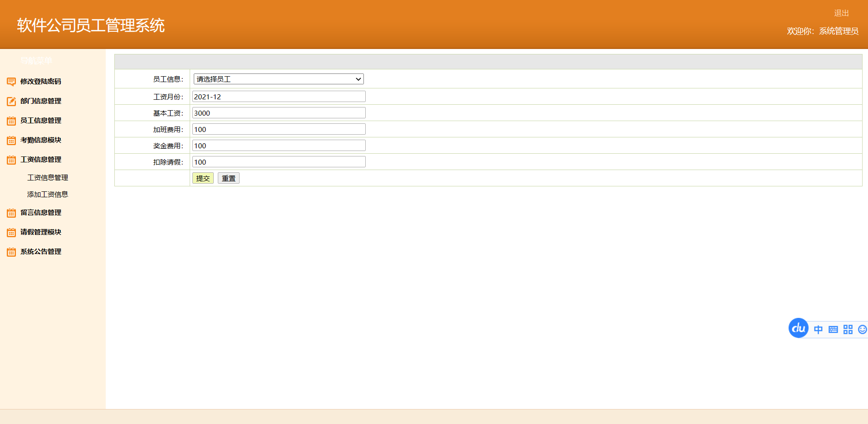This screenshot has height=424, width=868.
Task: Click the 工资月份 field with 2021-12
Action: tap(279, 97)
